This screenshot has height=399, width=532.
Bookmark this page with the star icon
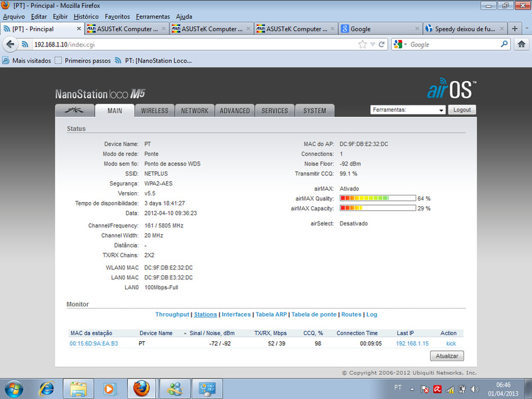pos(362,45)
